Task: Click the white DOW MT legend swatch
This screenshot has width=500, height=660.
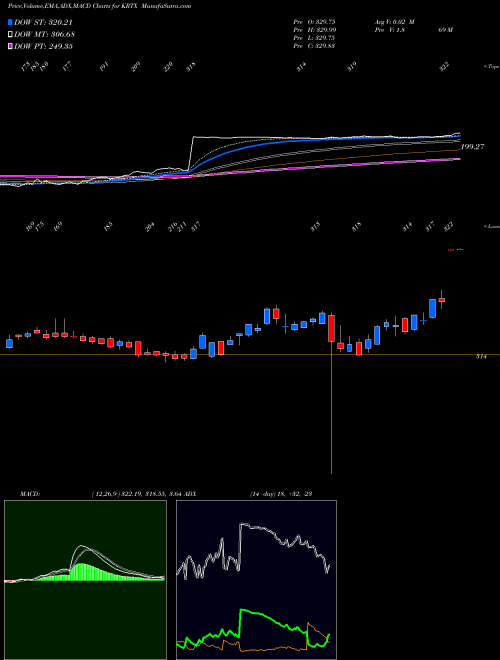Action: (x=11, y=35)
